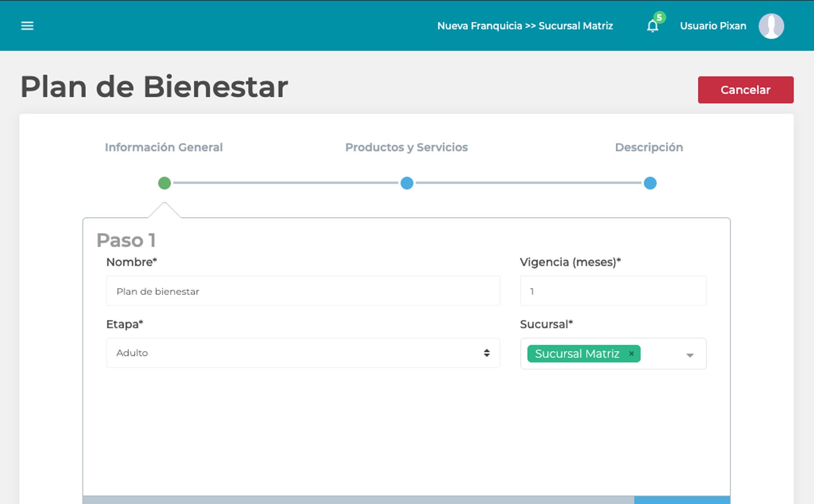This screenshot has height=504, width=814.
Task: Open the Etapa dropdown showing Adulto
Action: pyautogui.click(x=303, y=353)
